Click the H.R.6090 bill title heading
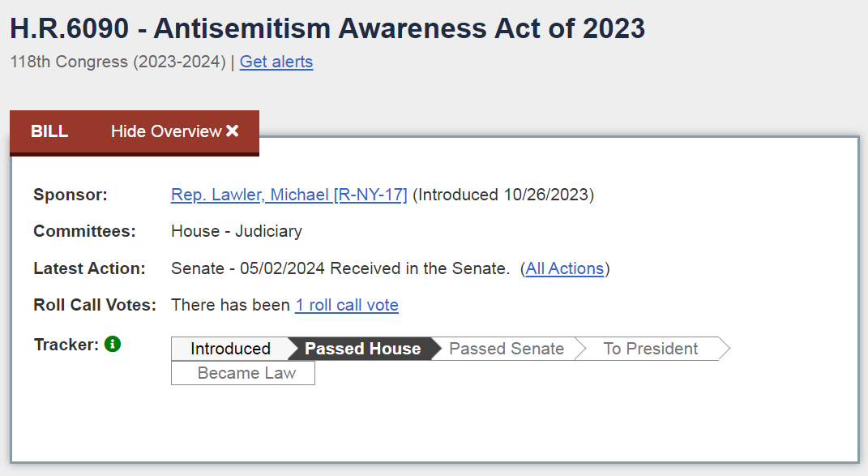Screen dimensions: 868x476 (x=327, y=28)
